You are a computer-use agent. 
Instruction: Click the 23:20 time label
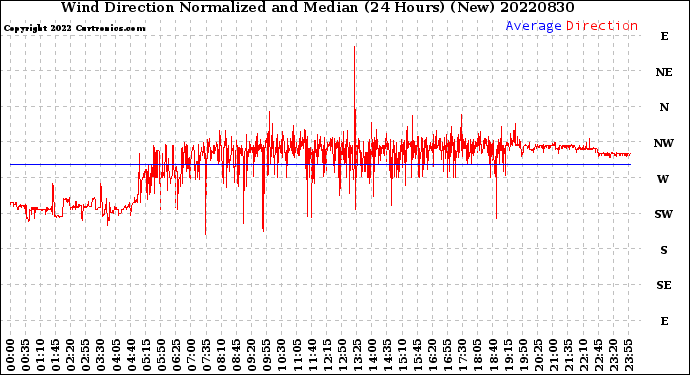click(x=613, y=356)
